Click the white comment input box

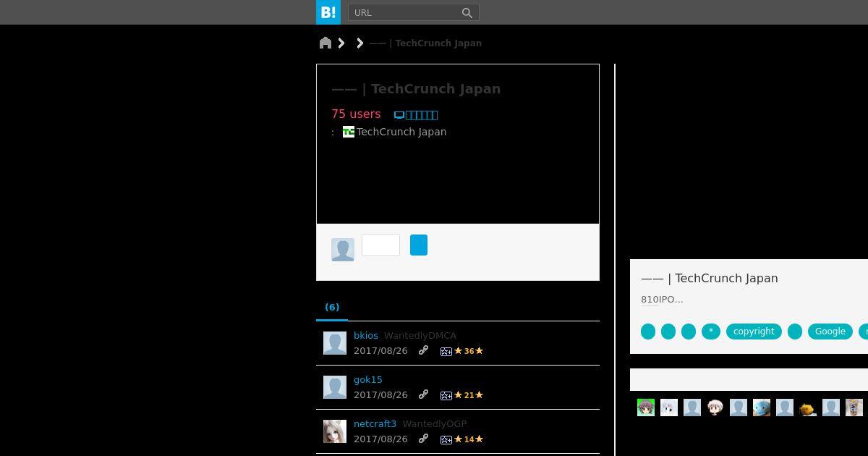click(380, 245)
